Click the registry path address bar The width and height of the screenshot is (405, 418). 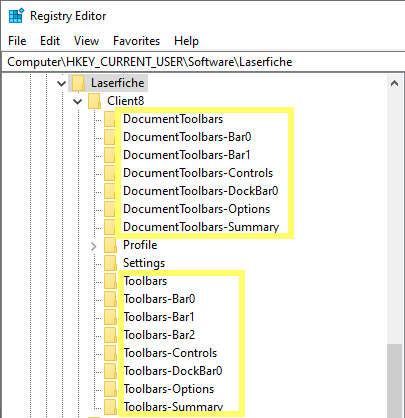point(203,62)
